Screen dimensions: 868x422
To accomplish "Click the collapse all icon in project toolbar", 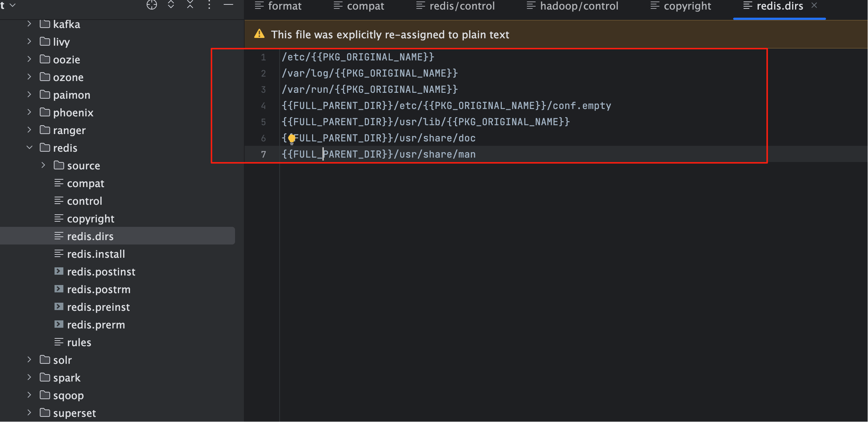I will 190,5.
